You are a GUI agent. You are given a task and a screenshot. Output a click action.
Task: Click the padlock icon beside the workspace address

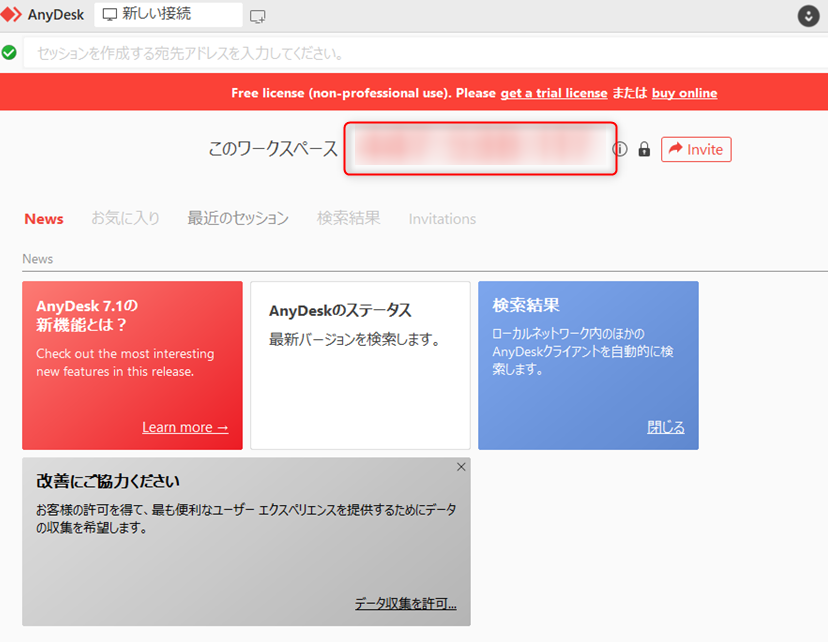point(644,148)
